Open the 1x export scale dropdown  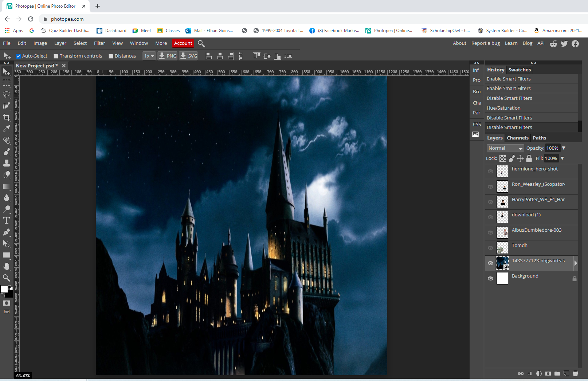point(149,56)
